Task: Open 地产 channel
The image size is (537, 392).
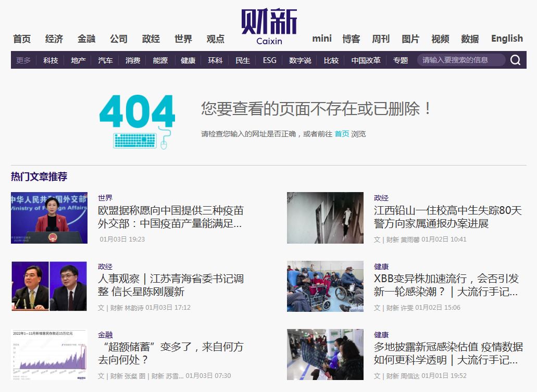Action: pyautogui.click(x=78, y=60)
